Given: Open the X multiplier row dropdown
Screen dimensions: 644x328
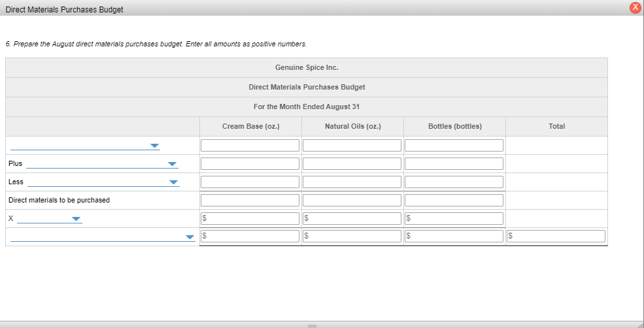Looking at the screenshot, I should click(x=50, y=219).
